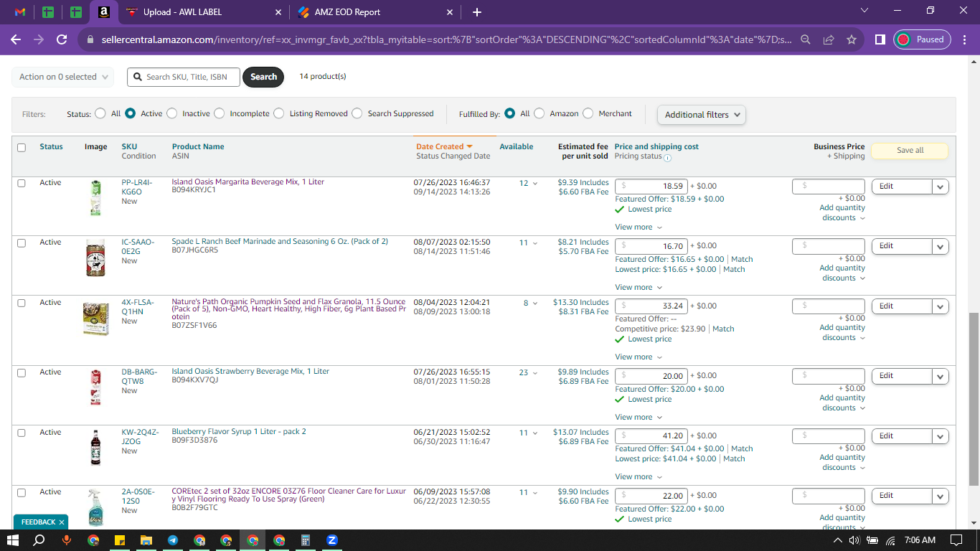This screenshot has height=551, width=980.
Task: Click the share page icon
Action: (x=829, y=39)
